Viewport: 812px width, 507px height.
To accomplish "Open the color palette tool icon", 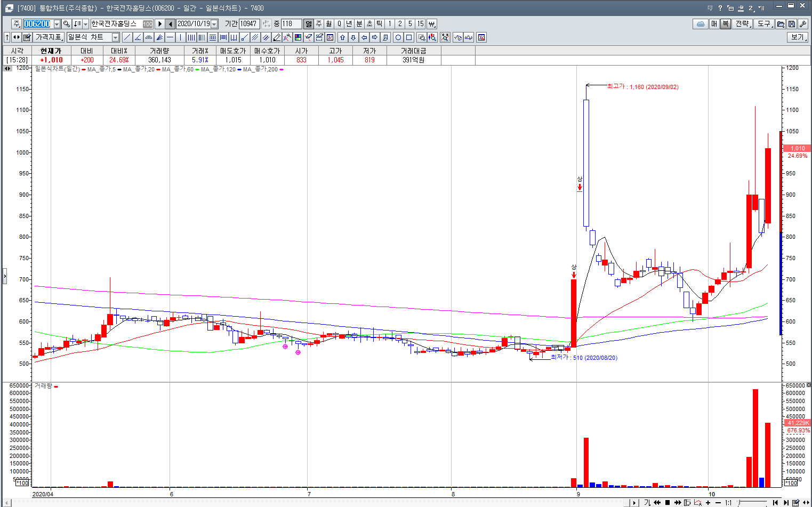I will 298,37.
